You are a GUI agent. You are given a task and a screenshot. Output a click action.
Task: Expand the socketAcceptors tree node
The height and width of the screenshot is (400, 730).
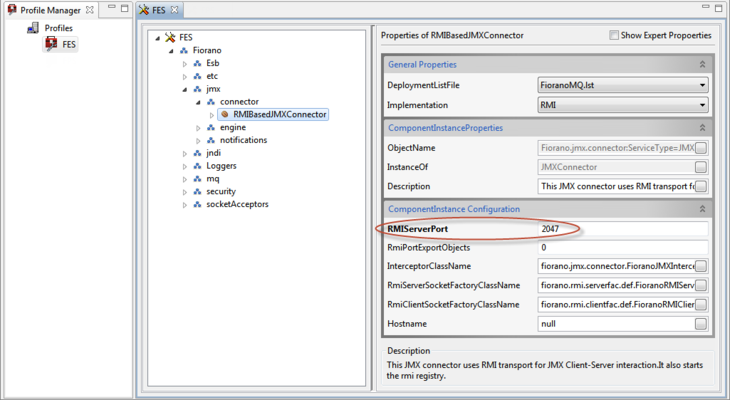click(x=185, y=204)
